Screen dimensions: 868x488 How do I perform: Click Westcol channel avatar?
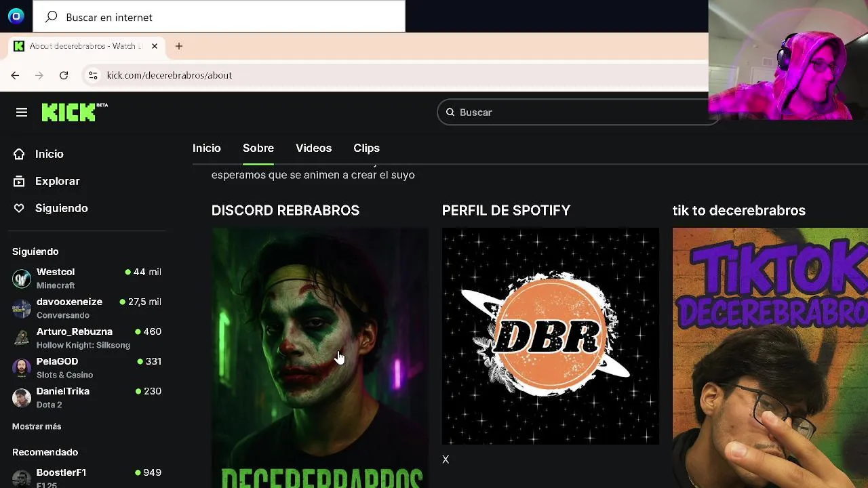click(x=22, y=279)
